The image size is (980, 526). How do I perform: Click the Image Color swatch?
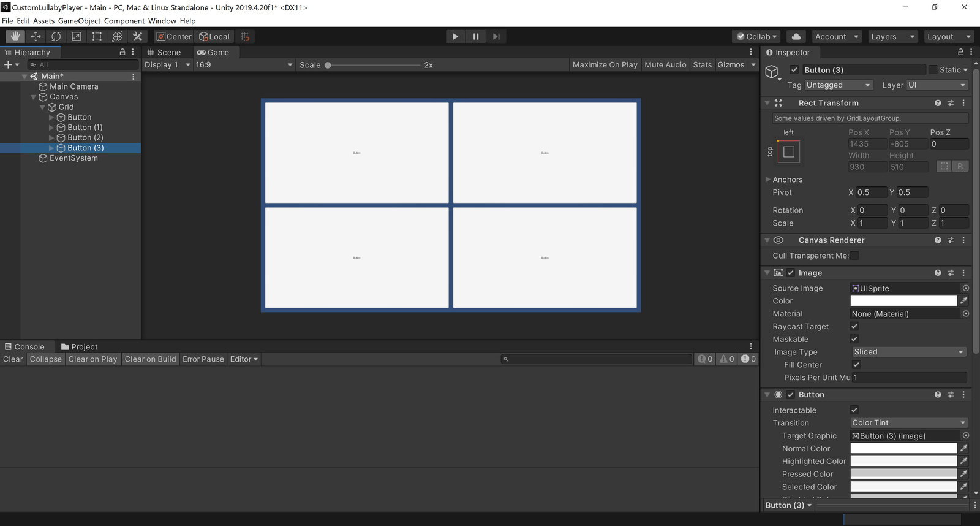(x=903, y=301)
